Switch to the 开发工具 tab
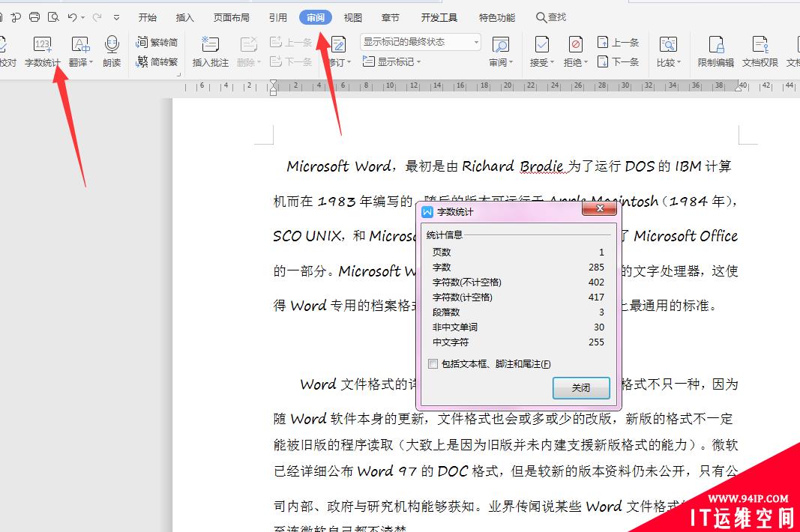This screenshot has width=800, height=532. [439, 18]
